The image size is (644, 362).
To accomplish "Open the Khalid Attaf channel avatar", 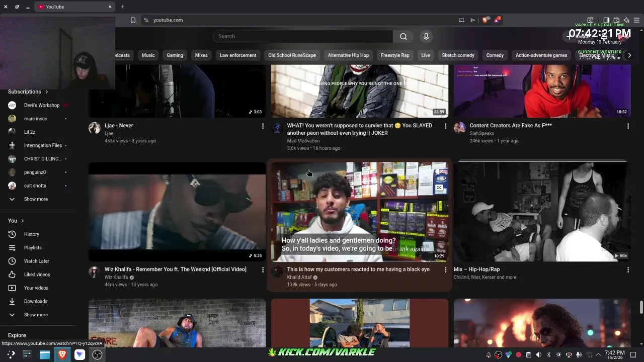I will point(277,272).
